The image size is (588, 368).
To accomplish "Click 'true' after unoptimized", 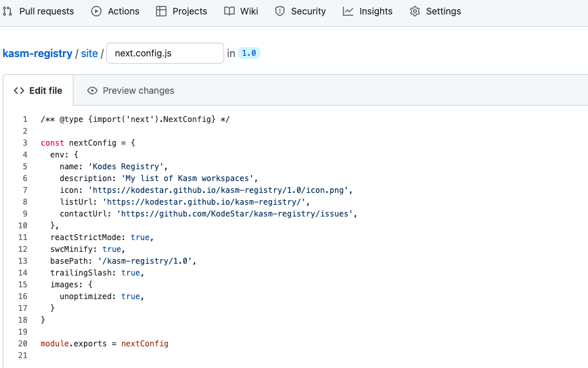I will click(130, 296).
